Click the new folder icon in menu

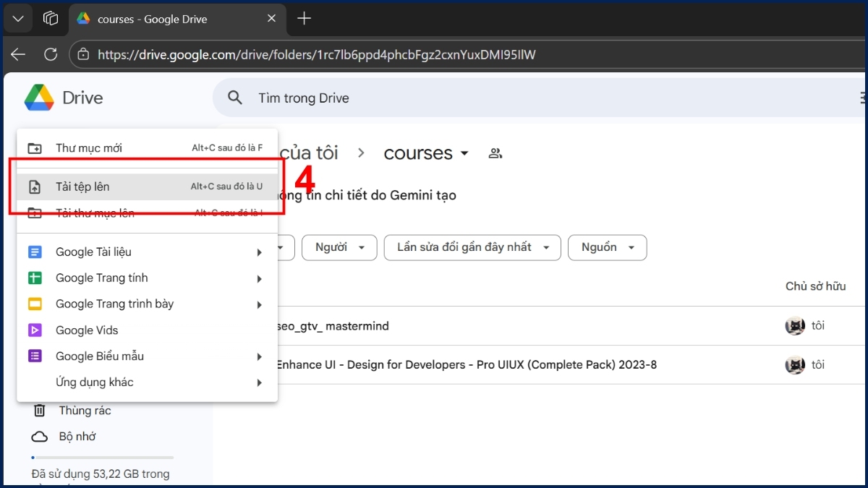(x=35, y=148)
